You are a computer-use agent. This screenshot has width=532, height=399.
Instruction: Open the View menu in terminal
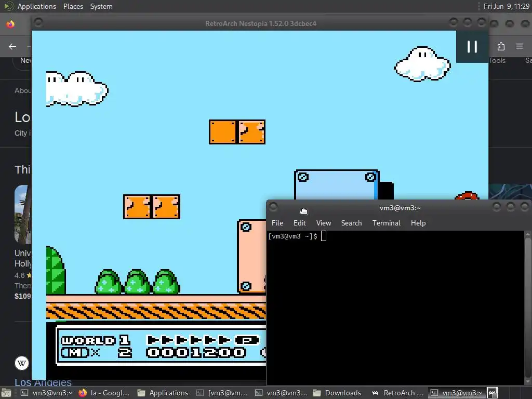coord(323,223)
